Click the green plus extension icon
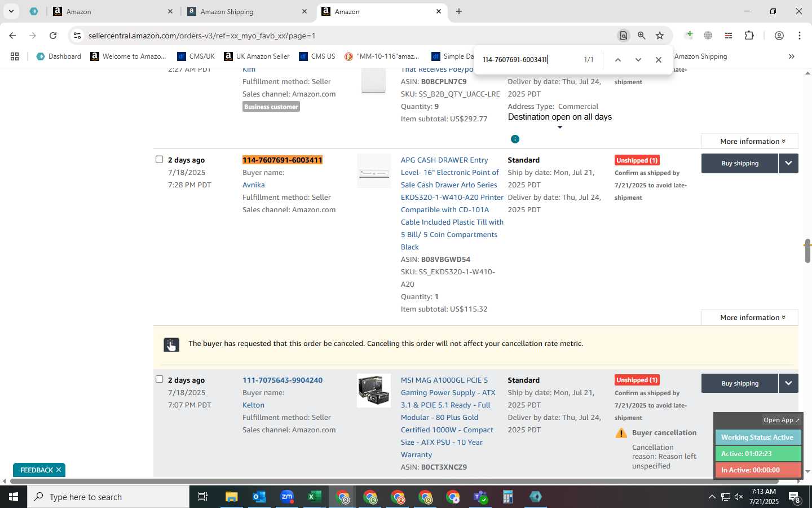Image resolution: width=812 pixels, height=508 pixels. (689, 36)
